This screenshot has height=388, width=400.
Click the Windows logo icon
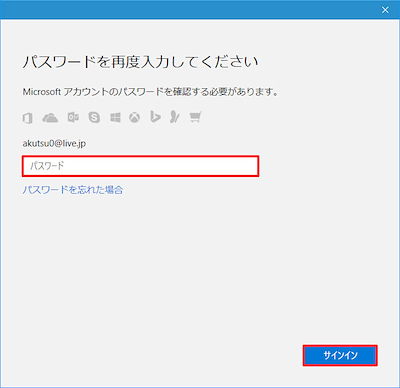coord(115,117)
